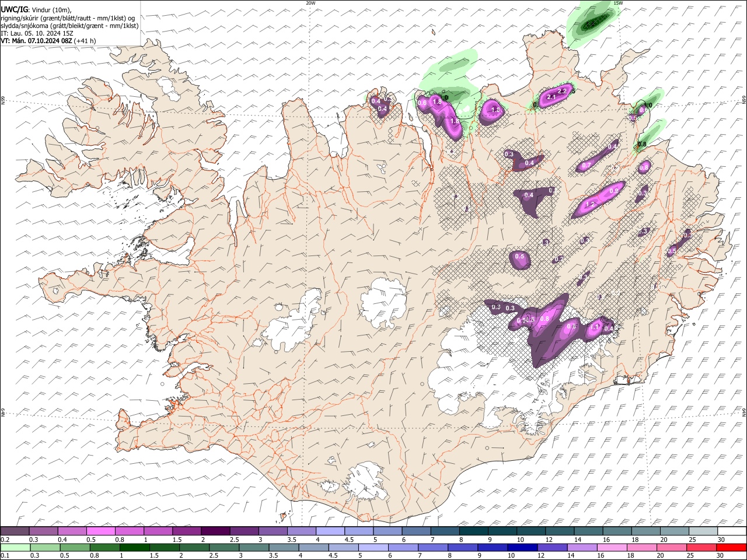This screenshot has height=560, width=747.
Task: Click the '(+41 h)' forecast offset text
Action: pos(85,41)
